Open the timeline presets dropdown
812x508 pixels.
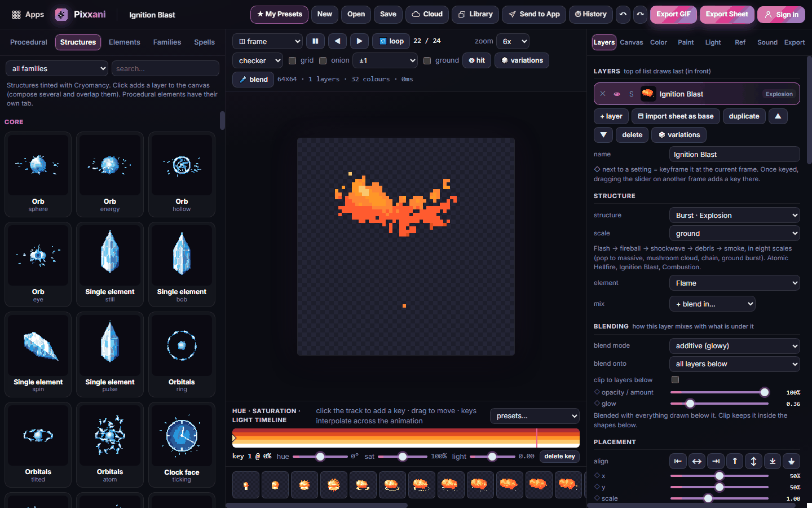535,416
